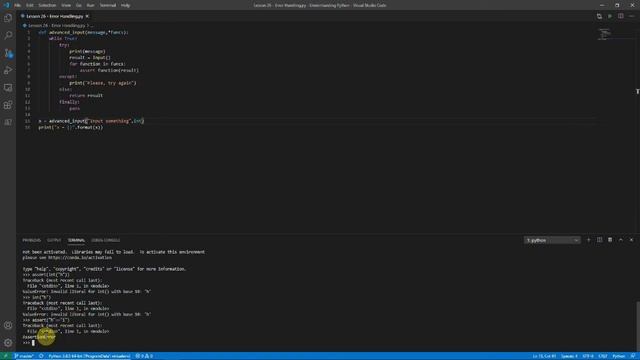Screen dimensions: 640x360
Task: Switch to the Problems panel tab
Action: point(31,240)
